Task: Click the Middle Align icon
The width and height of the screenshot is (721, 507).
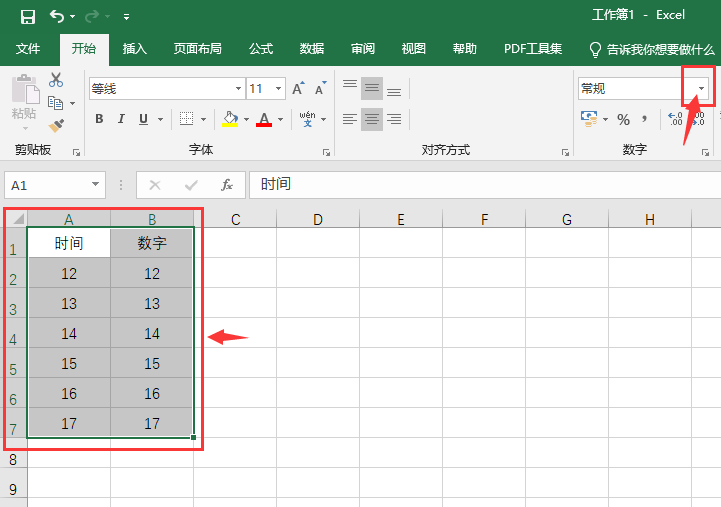Action: click(372, 88)
